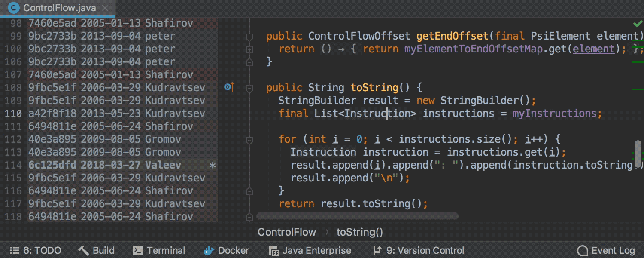
Task: Click return result.toString() statement
Action: pos(353,204)
